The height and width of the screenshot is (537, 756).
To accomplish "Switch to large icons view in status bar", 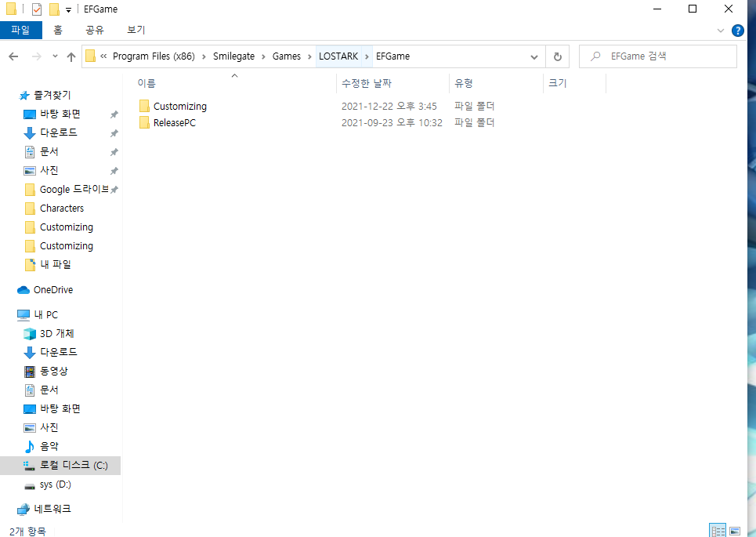I will click(735, 531).
